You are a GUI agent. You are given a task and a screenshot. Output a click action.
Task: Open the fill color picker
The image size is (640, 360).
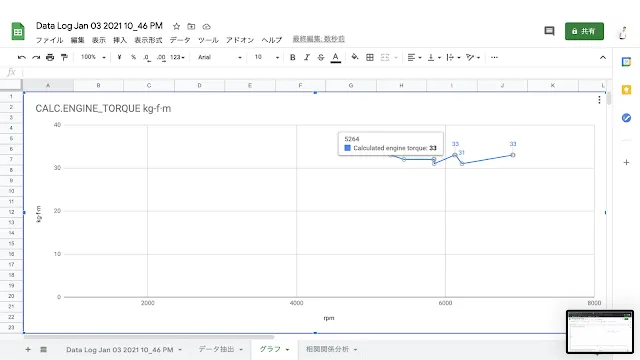(x=355, y=57)
